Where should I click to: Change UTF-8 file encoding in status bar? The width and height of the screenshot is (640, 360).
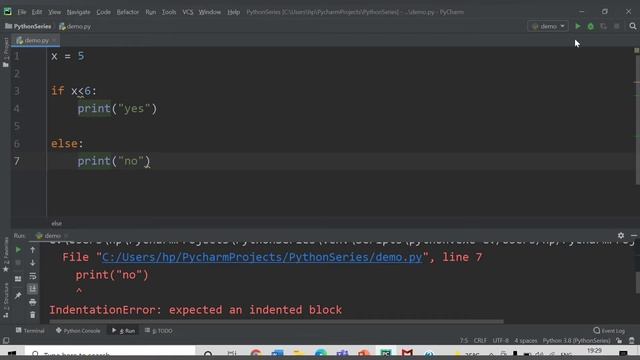(500, 340)
